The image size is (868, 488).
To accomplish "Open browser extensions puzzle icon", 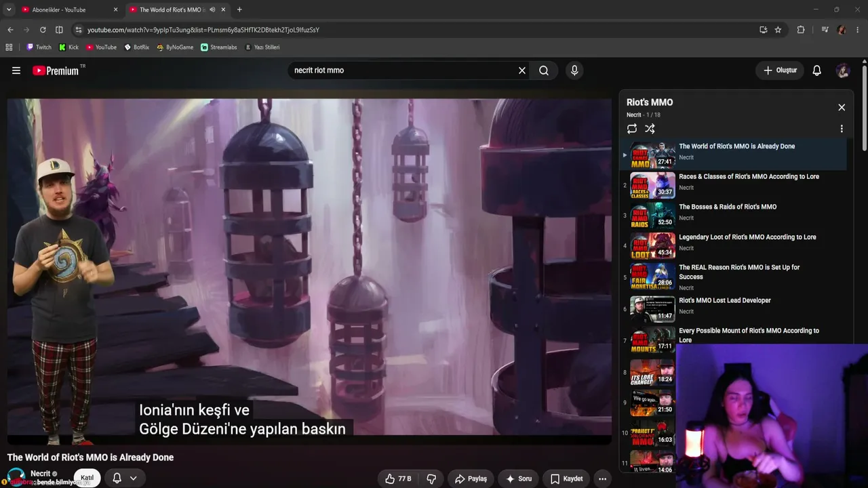I will (801, 30).
